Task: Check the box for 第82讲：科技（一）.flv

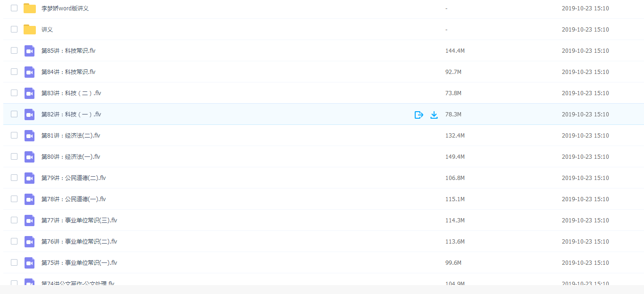Action: click(x=14, y=114)
